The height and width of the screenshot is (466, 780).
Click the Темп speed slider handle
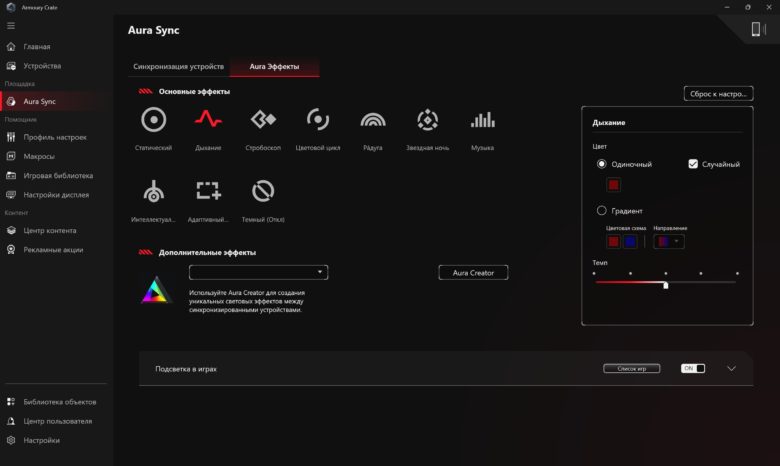click(x=666, y=285)
